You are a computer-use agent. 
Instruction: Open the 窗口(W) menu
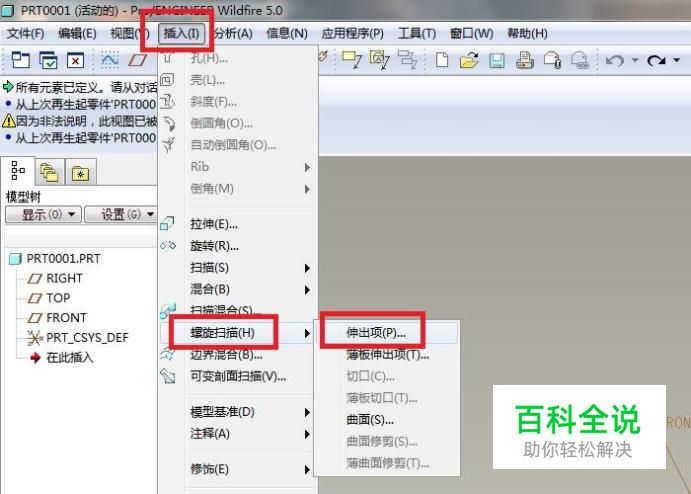pos(472,33)
